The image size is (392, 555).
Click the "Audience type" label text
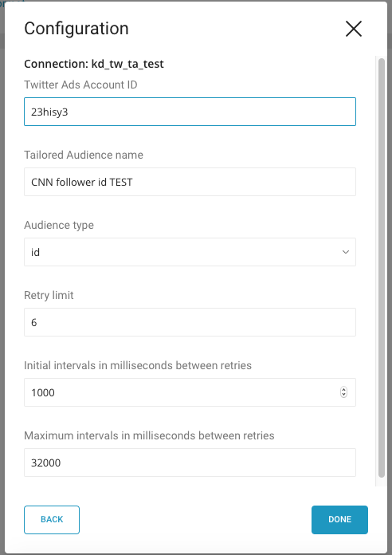pyautogui.click(x=59, y=225)
